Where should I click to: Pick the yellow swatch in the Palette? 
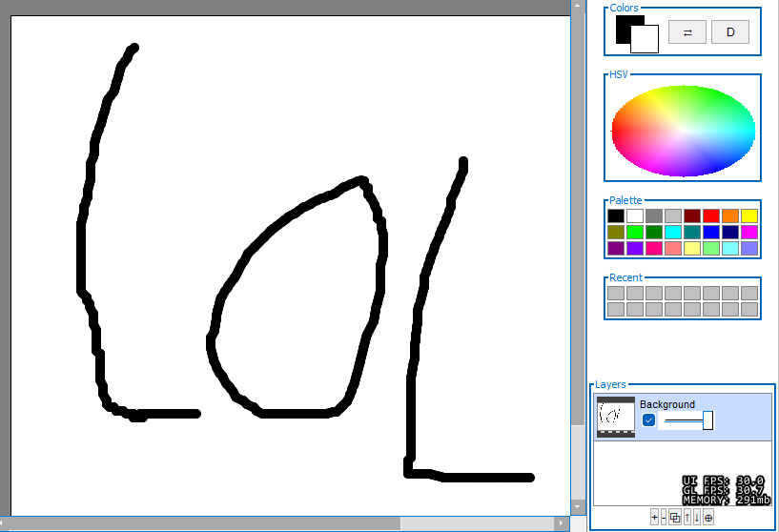pos(749,216)
